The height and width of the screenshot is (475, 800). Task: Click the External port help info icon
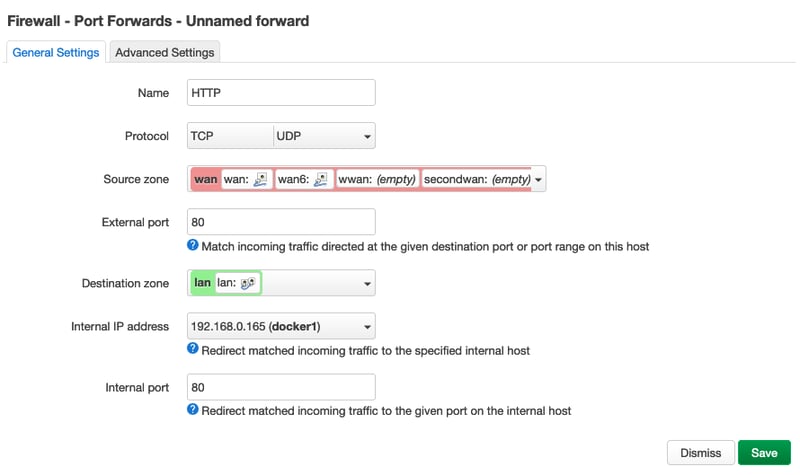(x=193, y=245)
